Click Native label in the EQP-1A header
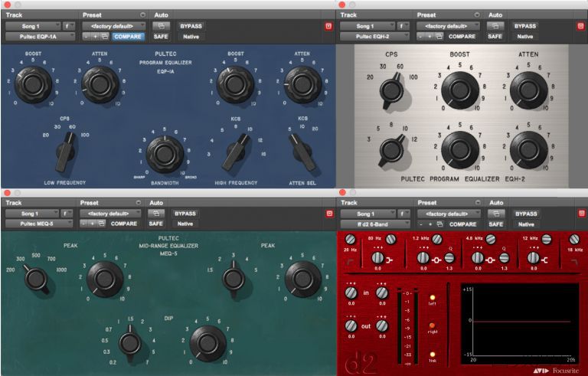This screenshot has height=376, width=588. [x=191, y=37]
